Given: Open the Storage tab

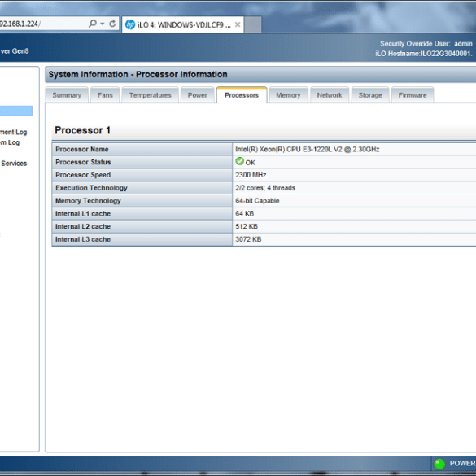Looking at the screenshot, I should click(370, 95).
